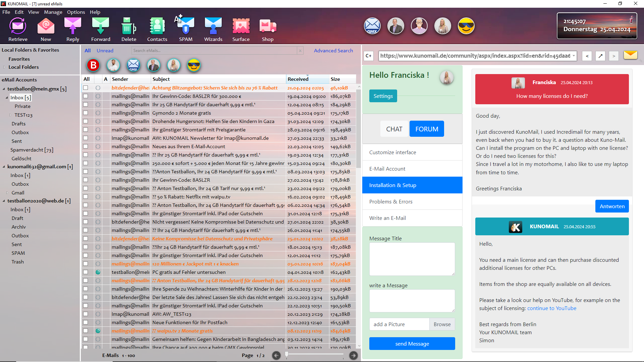Open page externally with arrow button
Viewport: 644px width, 362px height.
[600, 56]
